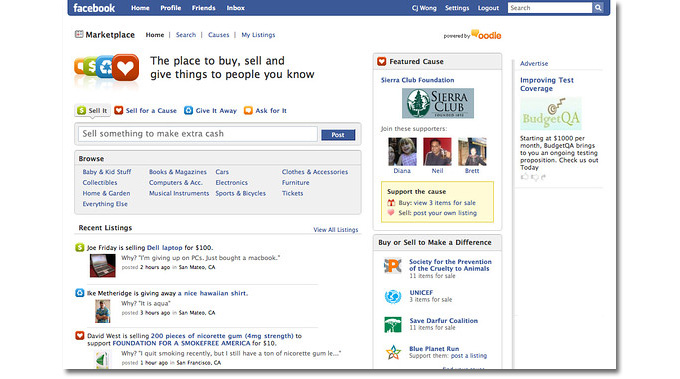Screen dimensions: 680x379
Task: Click the red heart Marketplace badge
Action: (125, 68)
